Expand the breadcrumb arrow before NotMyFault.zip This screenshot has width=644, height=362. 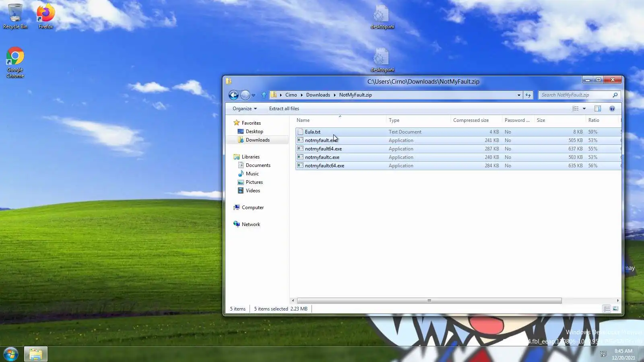pyautogui.click(x=334, y=95)
